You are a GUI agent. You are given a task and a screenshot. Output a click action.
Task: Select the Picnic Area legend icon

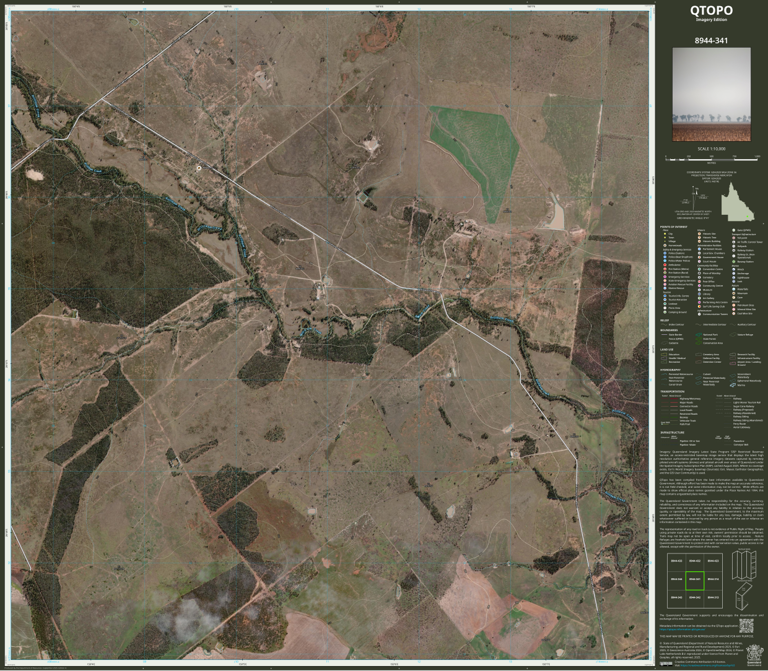click(665, 308)
